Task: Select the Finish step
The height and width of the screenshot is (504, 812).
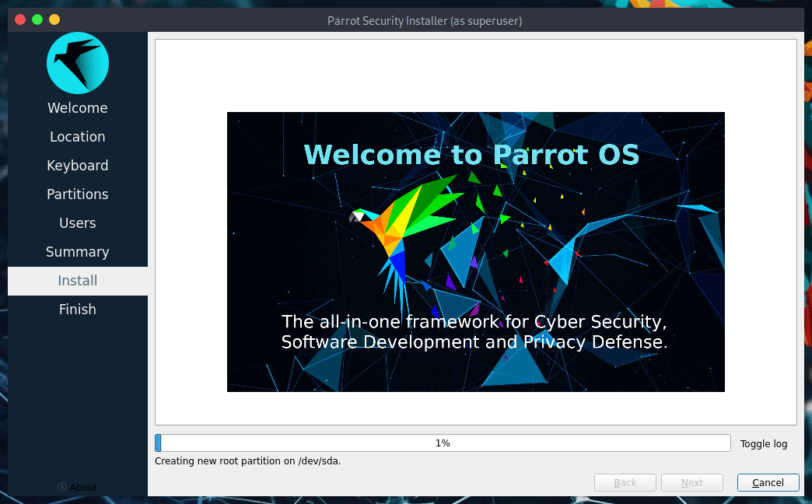Action: click(x=77, y=309)
